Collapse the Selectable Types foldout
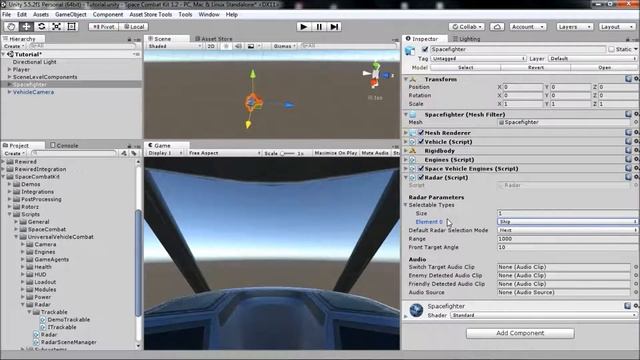 (406, 205)
